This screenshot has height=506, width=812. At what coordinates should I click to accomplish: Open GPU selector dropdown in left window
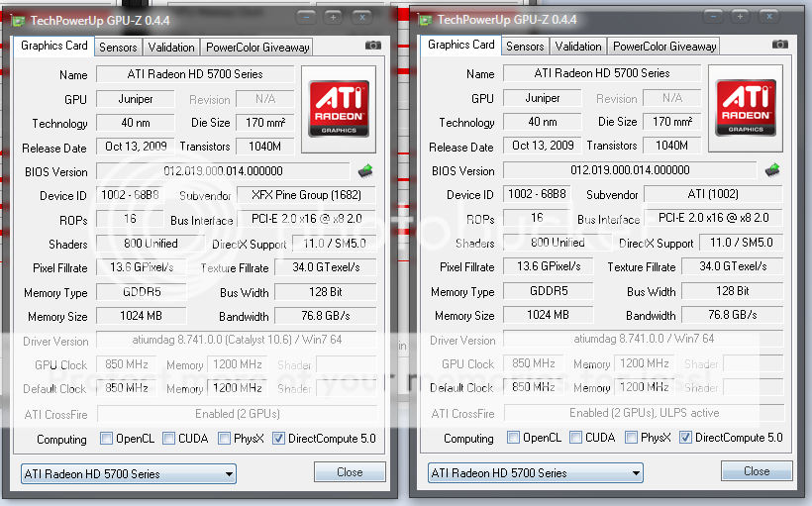pyautogui.click(x=129, y=474)
